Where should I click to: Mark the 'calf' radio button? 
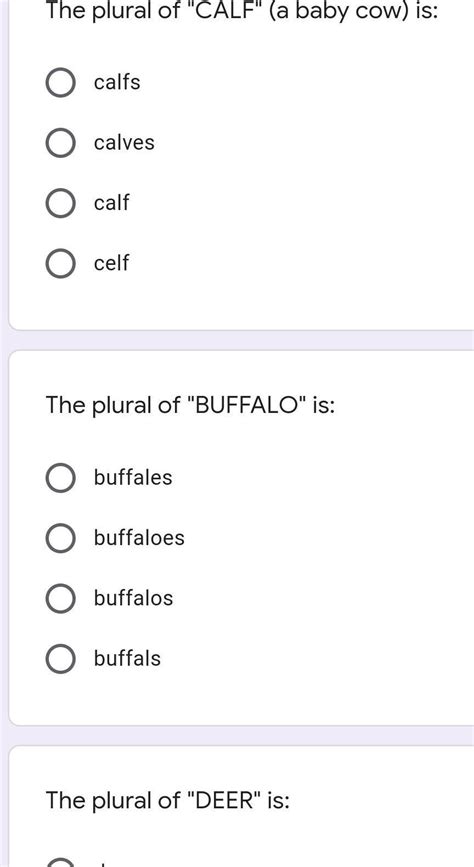pyautogui.click(x=60, y=203)
